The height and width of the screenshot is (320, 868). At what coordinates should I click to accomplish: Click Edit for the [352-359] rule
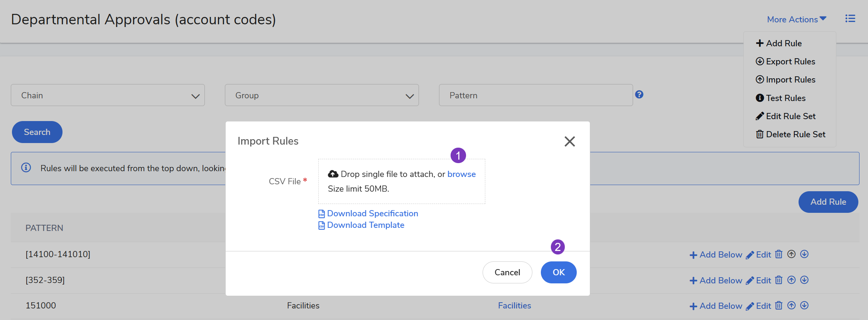(x=758, y=281)
